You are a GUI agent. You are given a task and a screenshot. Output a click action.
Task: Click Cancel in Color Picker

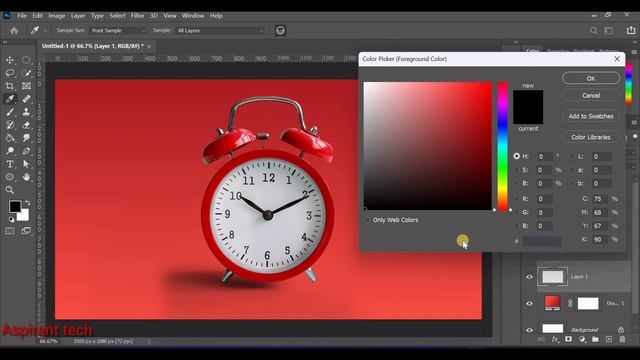(591, 96)
